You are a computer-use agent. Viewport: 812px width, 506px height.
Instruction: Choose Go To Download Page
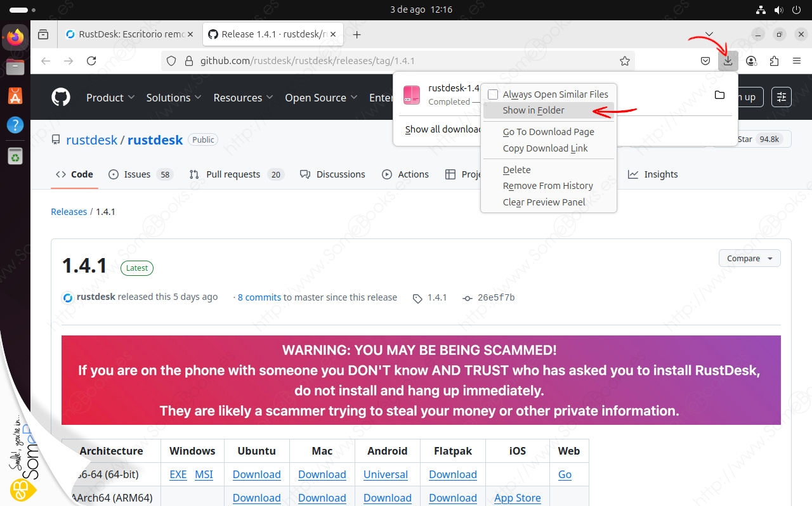[x=549, y=132]
